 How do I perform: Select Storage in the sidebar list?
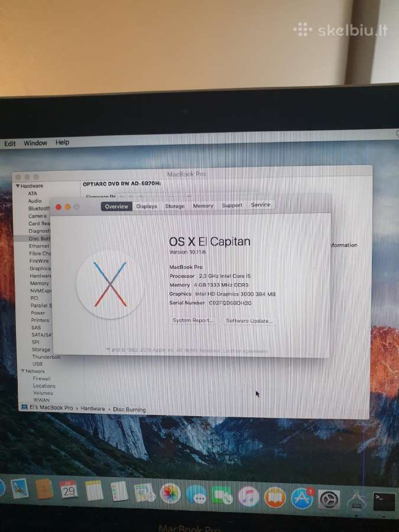(41, 349)
